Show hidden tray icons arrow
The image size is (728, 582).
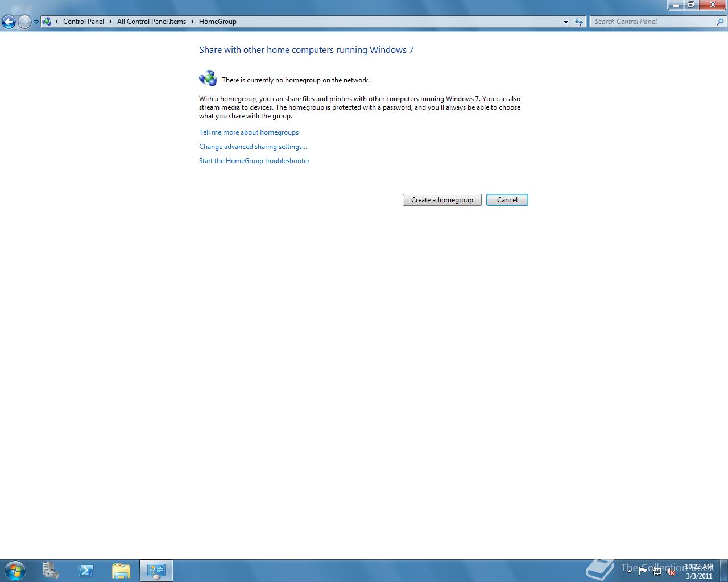630,571
